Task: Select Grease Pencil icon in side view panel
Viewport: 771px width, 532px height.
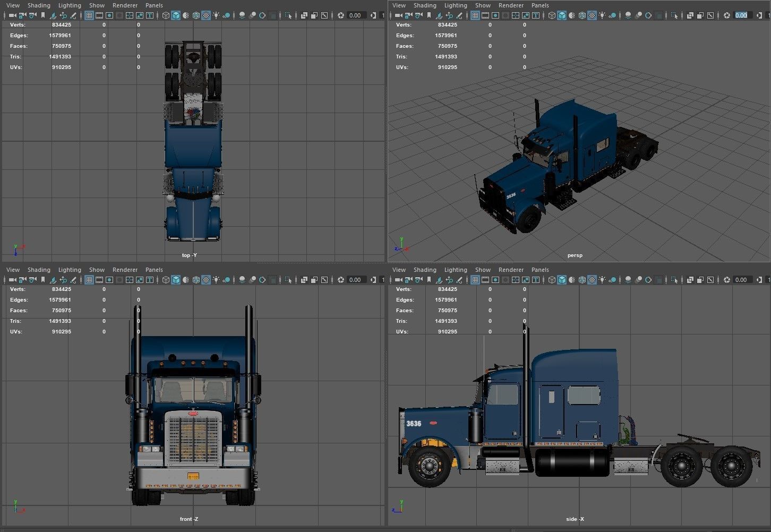Action: tap(459, 280)
